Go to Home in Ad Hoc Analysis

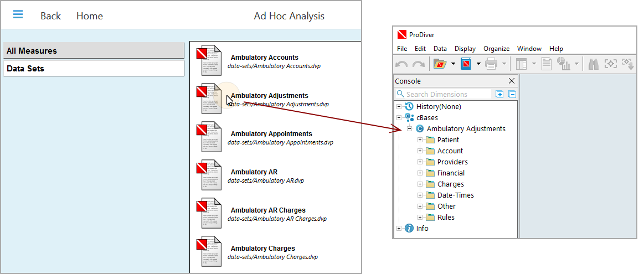pyautogui.click(x=90, y=16)
